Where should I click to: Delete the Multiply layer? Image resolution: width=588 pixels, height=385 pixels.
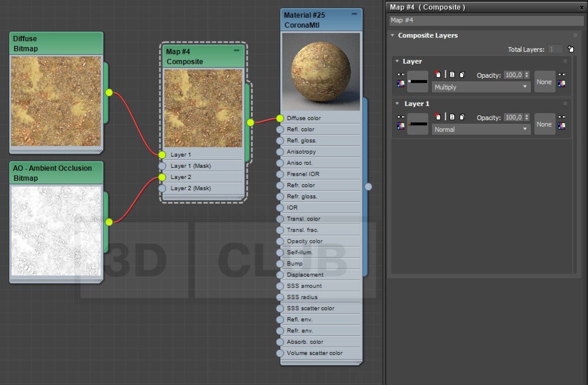(438, 74)
